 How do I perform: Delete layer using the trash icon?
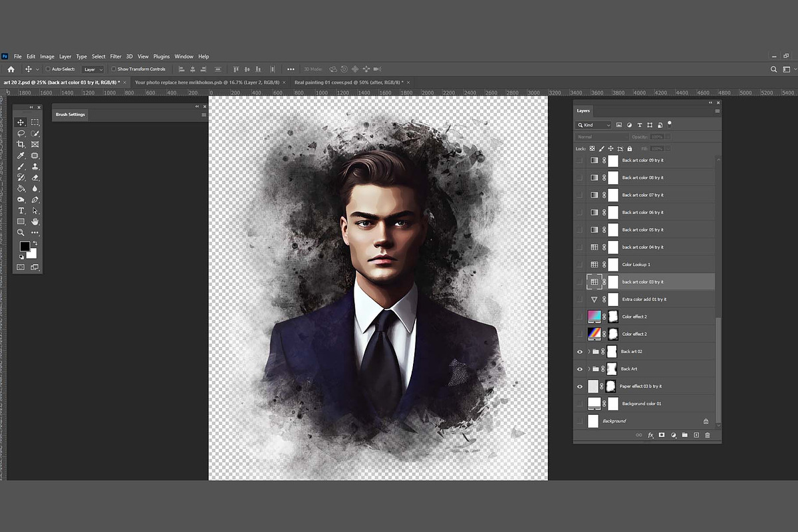[708, 435]
